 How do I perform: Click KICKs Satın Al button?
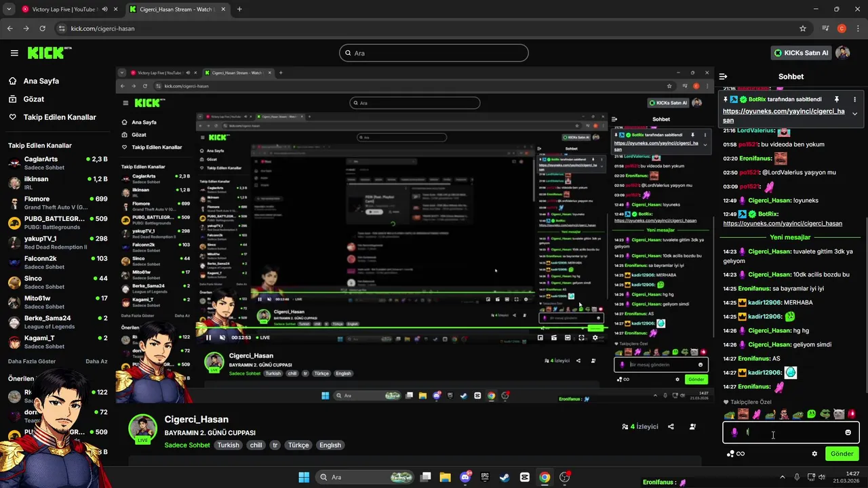click(802, 53)
